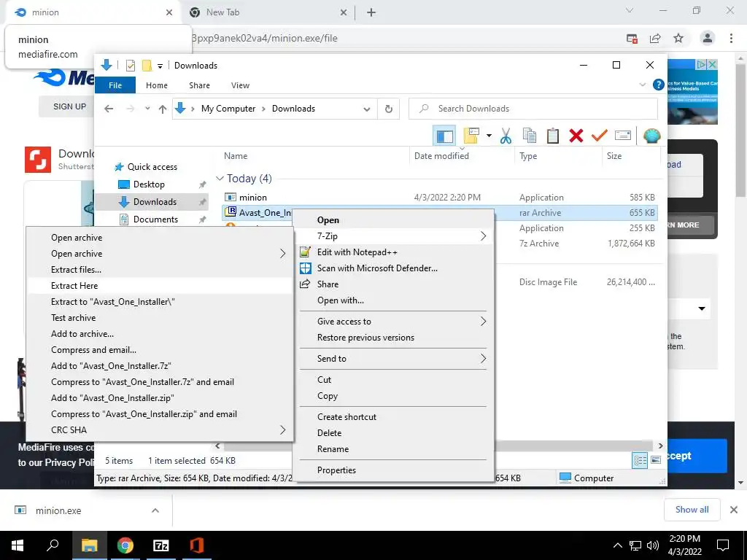Viewport: 747px width, 560px height.
Task: Open the Share ribbon tab
Action: pyautogui.click(x=199, y=85)
